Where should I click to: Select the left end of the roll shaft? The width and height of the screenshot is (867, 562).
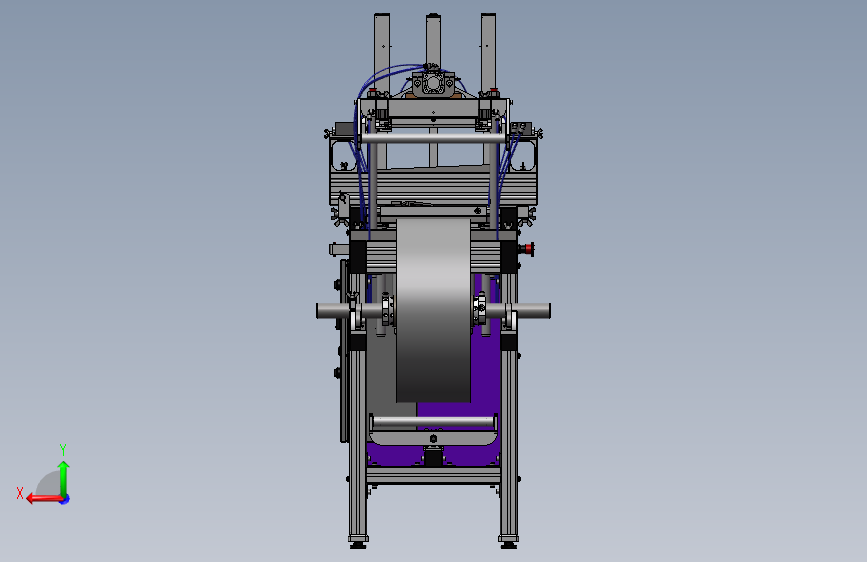tap(333, 310)
